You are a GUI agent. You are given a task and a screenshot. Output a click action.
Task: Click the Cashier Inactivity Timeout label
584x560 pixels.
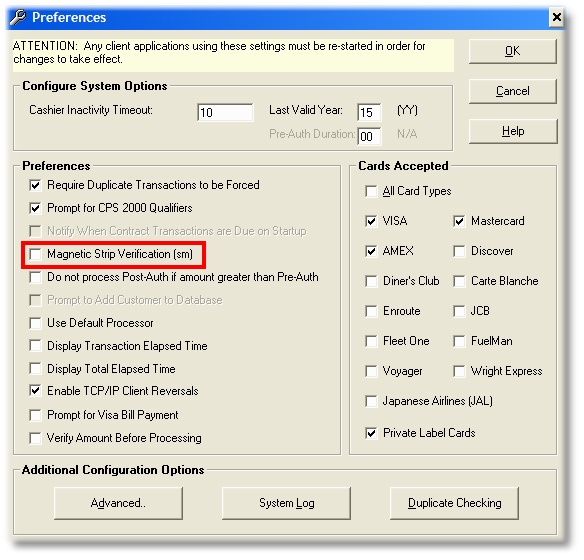91,110
